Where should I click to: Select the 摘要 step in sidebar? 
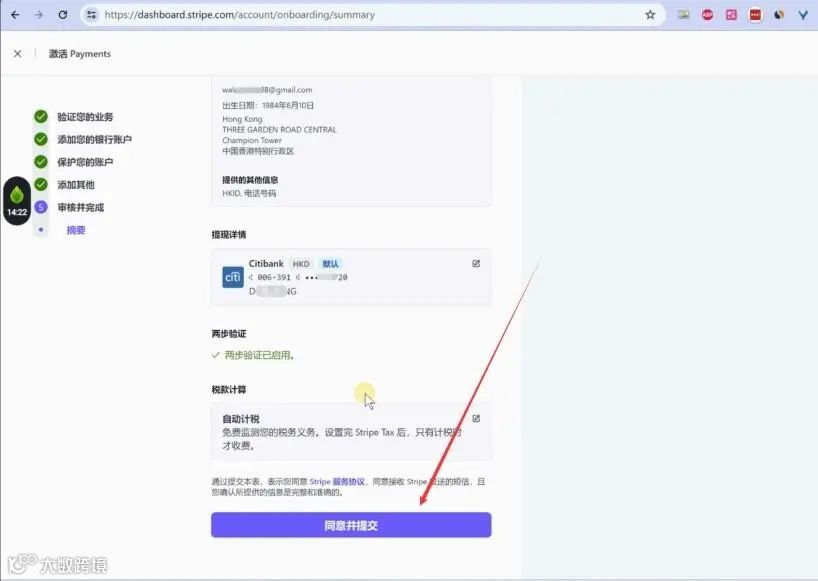click(x=75, y=230)
